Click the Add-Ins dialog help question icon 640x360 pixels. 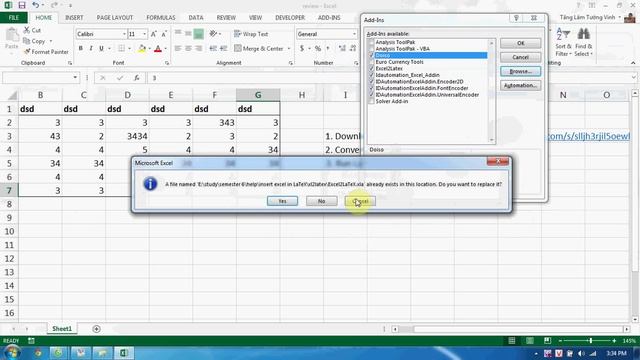516,18
